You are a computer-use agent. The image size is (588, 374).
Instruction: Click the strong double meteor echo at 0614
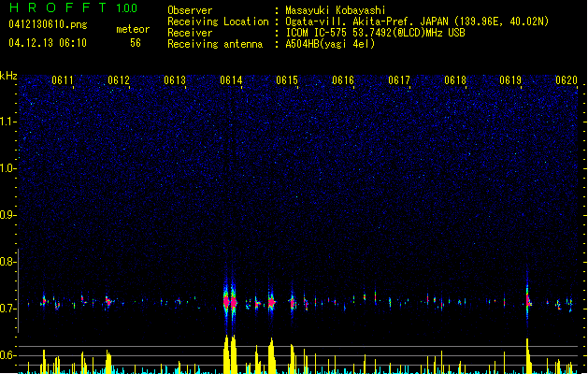click(x=230, y=301)
